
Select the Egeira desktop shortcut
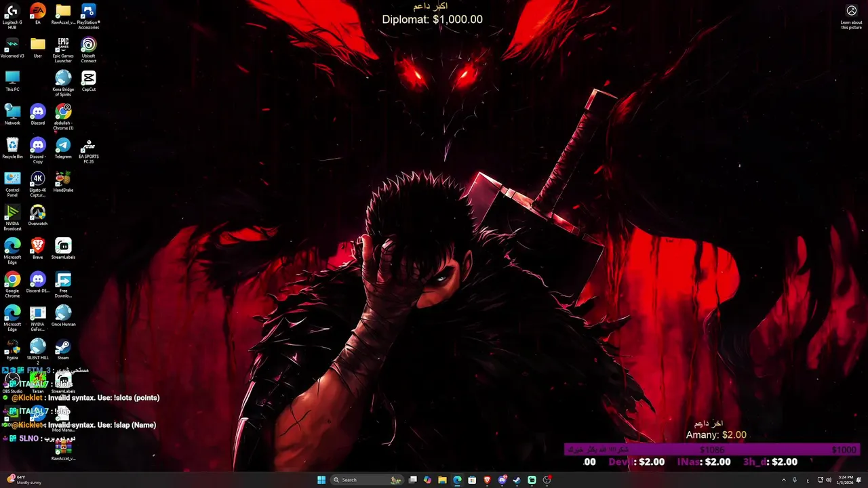(x=12, y=350)
